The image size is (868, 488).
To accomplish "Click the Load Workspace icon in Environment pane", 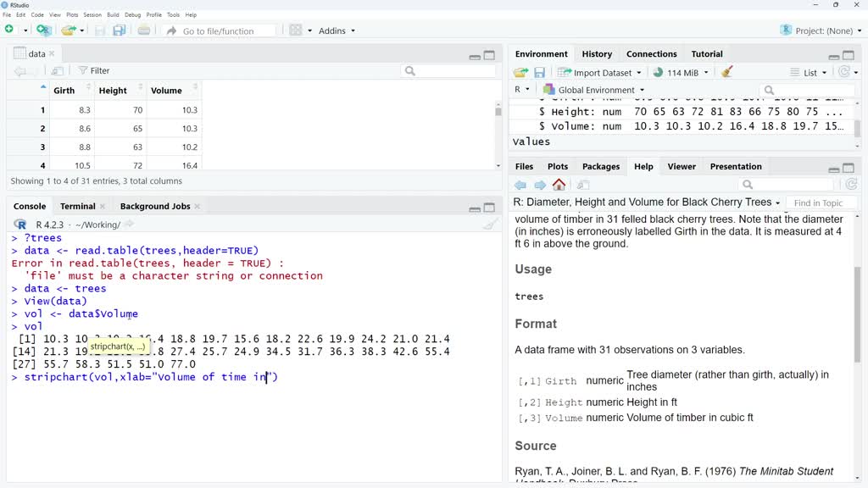I will pyautogui.click(x=521, y=73).
